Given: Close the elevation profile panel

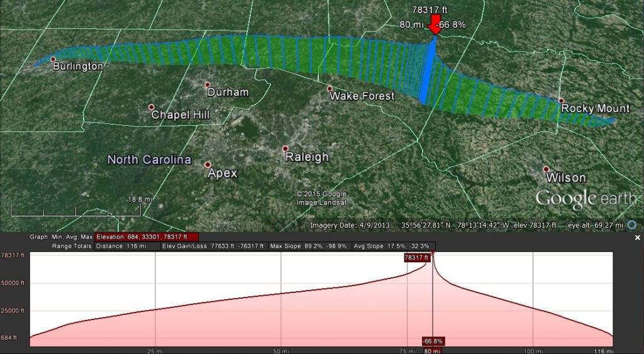Looking at the screenshot, I should 637,238.
